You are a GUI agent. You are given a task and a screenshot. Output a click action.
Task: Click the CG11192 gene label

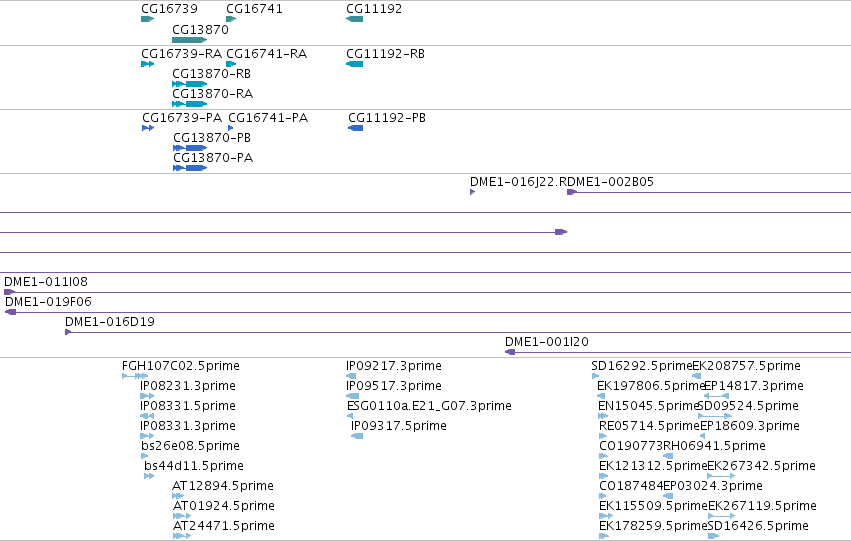pyautogui.click(x=374, y=9)
